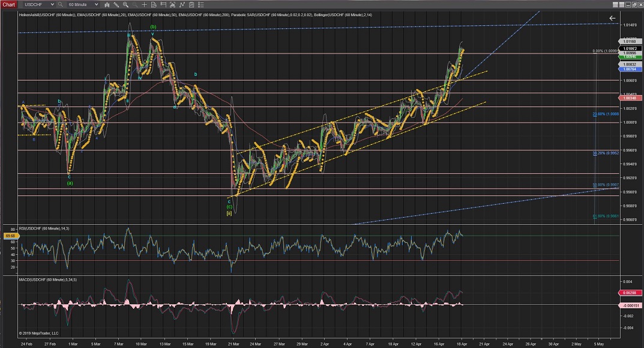
Task: Open the strategies icon
Action: click(x=181, y=5)
